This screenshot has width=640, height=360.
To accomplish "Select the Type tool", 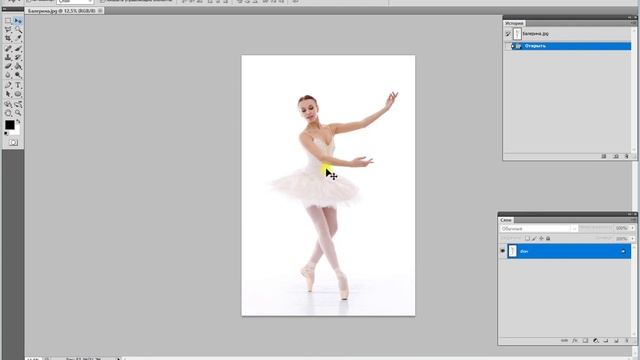I will [x=18, y=85].
